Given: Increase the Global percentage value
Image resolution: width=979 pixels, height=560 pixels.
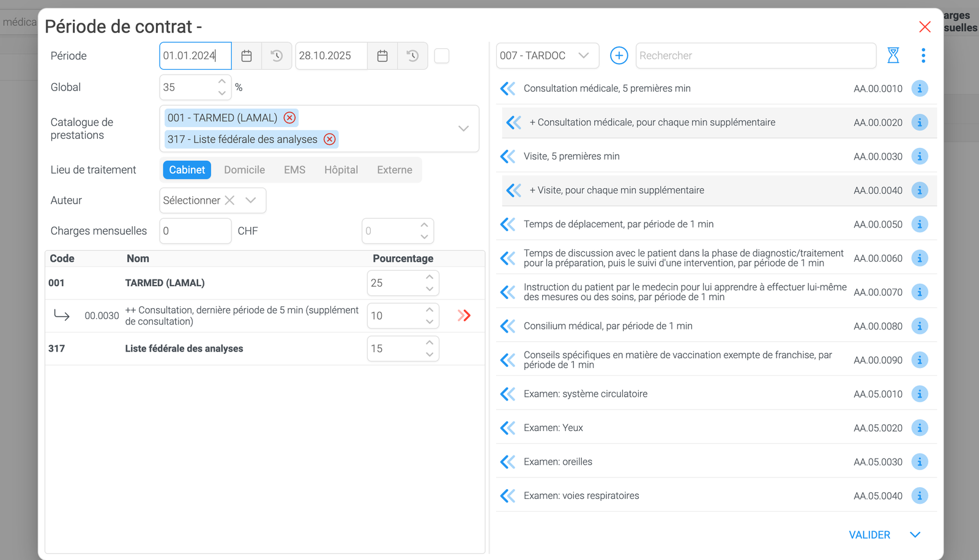Looking at the screenshot, I should (222, 81).
